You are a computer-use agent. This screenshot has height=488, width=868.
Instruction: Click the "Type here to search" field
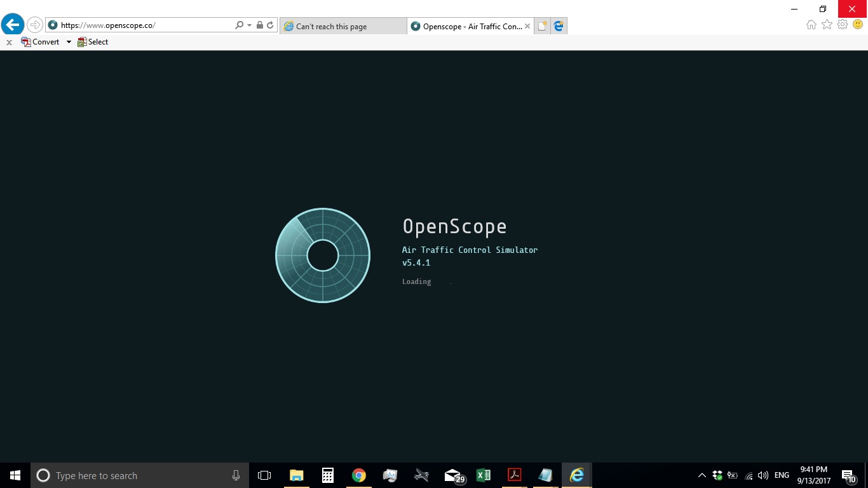point(127,475)
